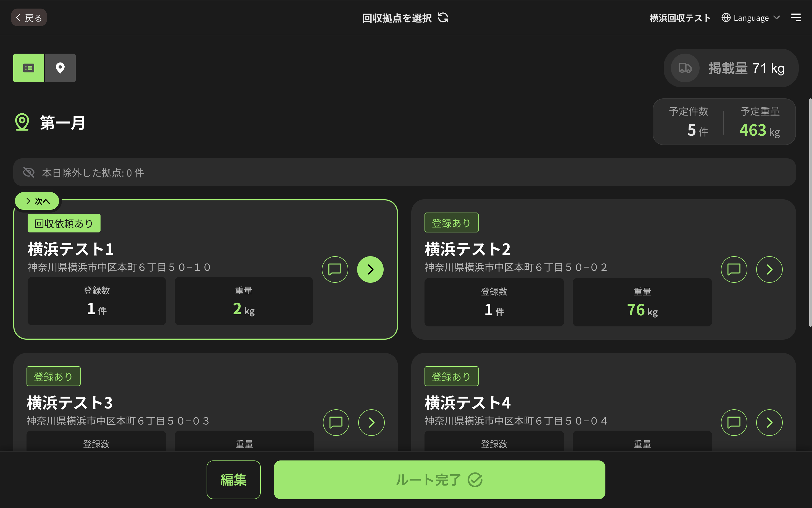Open the comment for 横浜テスト3
The image size is (812, 508).
coord(336,423)
